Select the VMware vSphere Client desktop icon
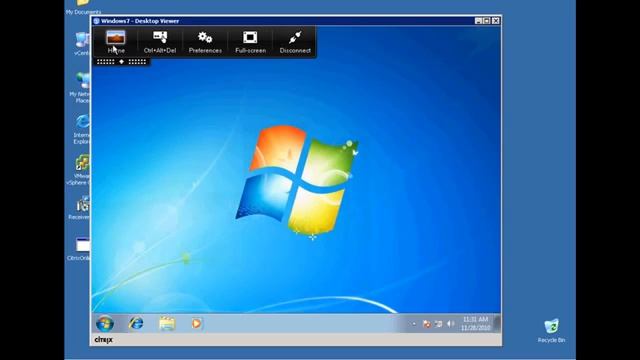640x360 pixels. click(81, 170)
